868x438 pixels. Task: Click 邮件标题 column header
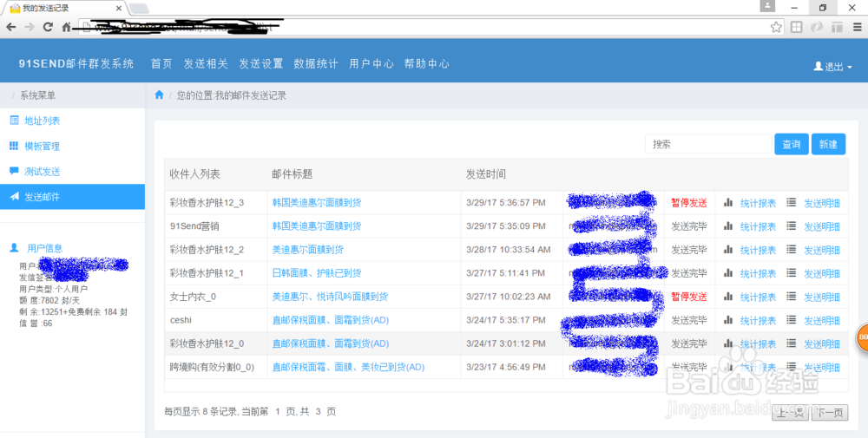click(x=293, y=174)
